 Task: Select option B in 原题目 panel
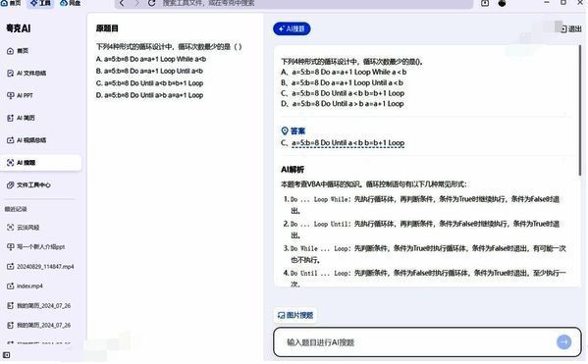tap(149, 71)
